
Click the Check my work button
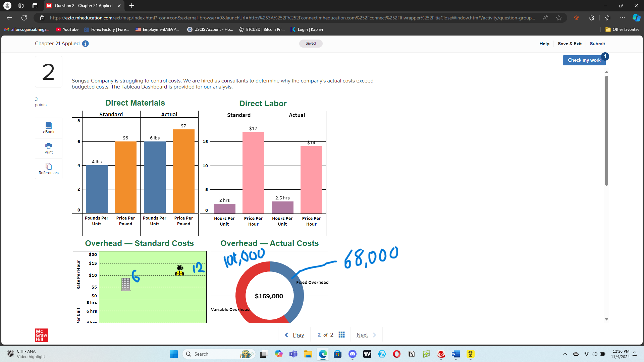pos(584,60)
